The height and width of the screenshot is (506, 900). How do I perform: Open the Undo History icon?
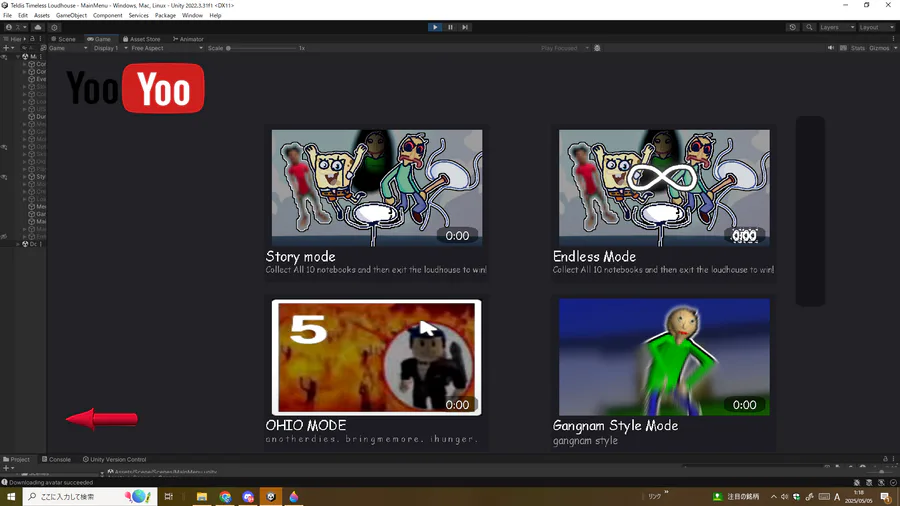(793, 27)
